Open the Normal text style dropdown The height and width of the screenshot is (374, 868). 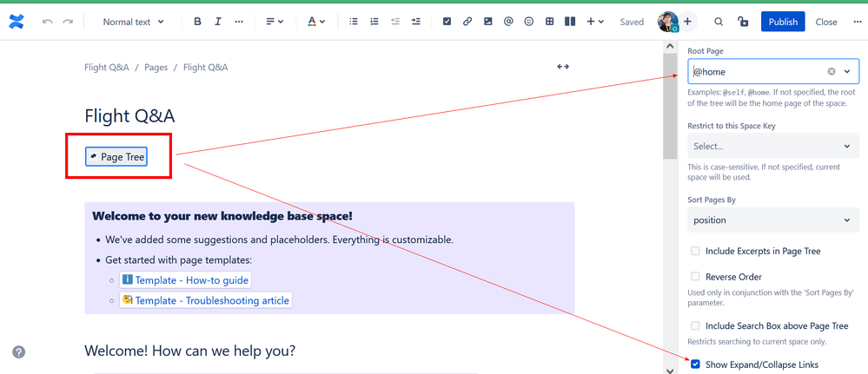134,22
